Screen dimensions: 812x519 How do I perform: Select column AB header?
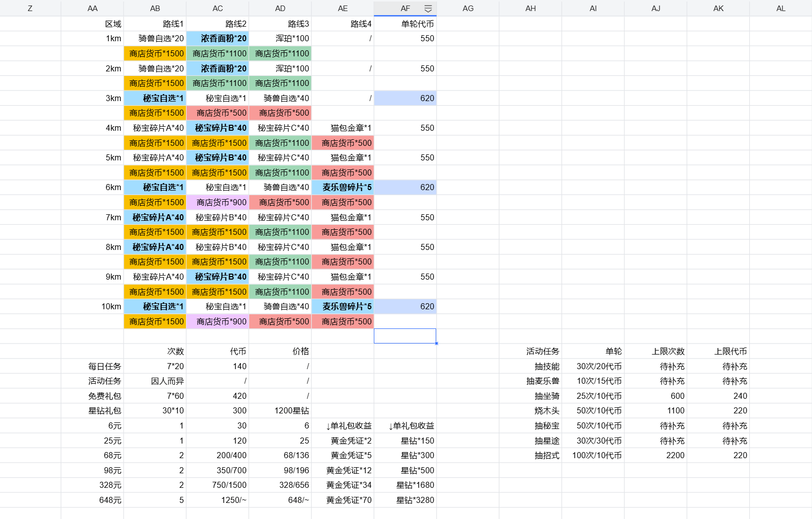pyautogui.click(x=155, y=9)
